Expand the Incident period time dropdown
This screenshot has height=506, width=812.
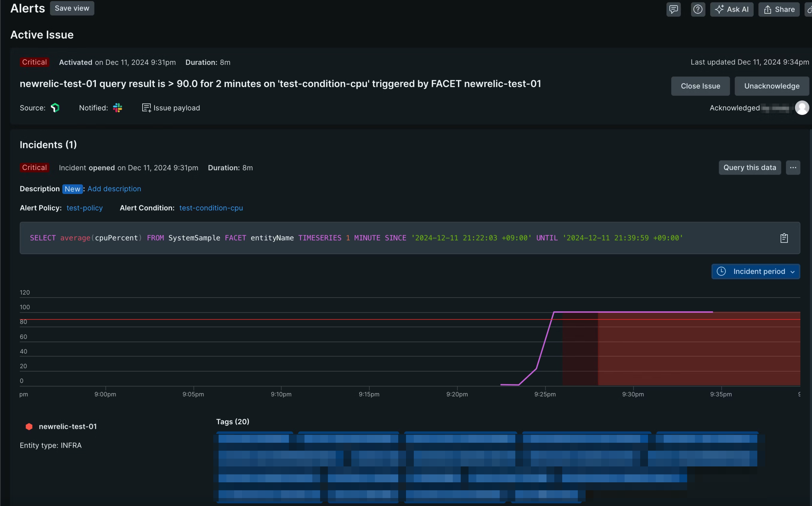[x=755, y=271]
